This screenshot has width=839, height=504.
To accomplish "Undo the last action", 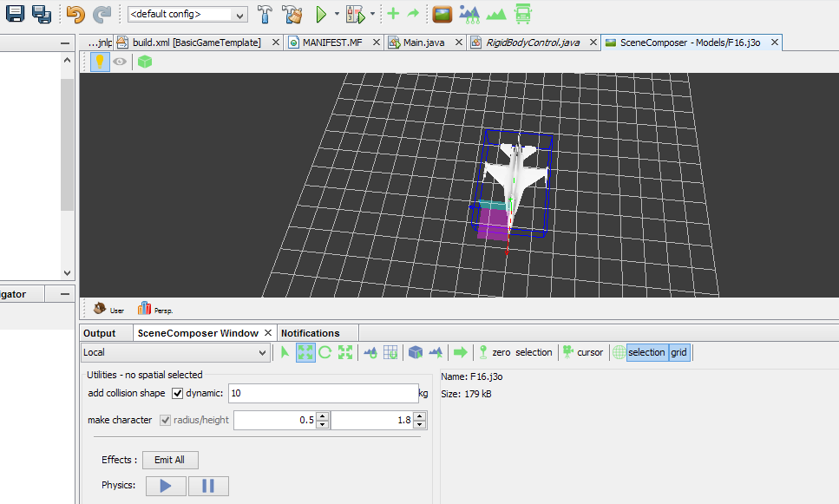I will (x=76, y=14).
